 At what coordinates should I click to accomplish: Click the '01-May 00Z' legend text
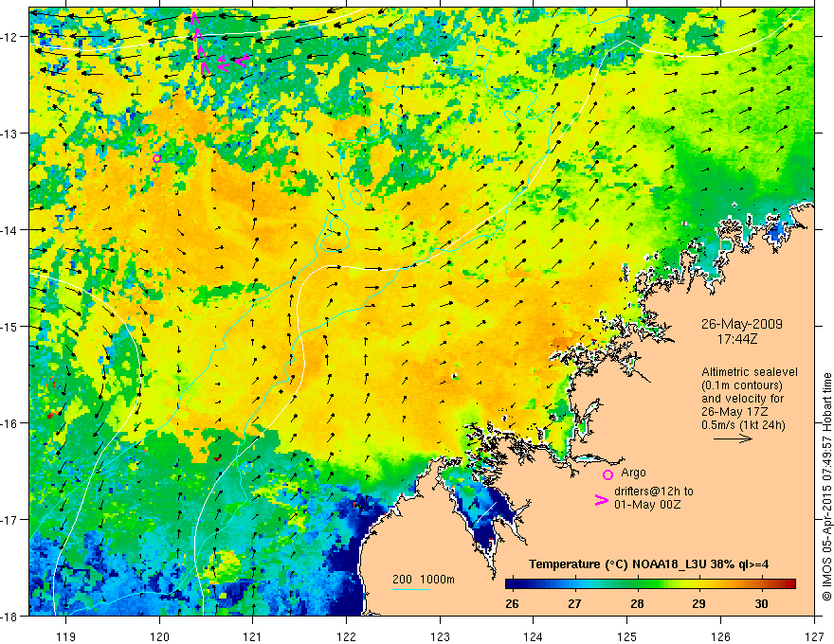point(647,504)
